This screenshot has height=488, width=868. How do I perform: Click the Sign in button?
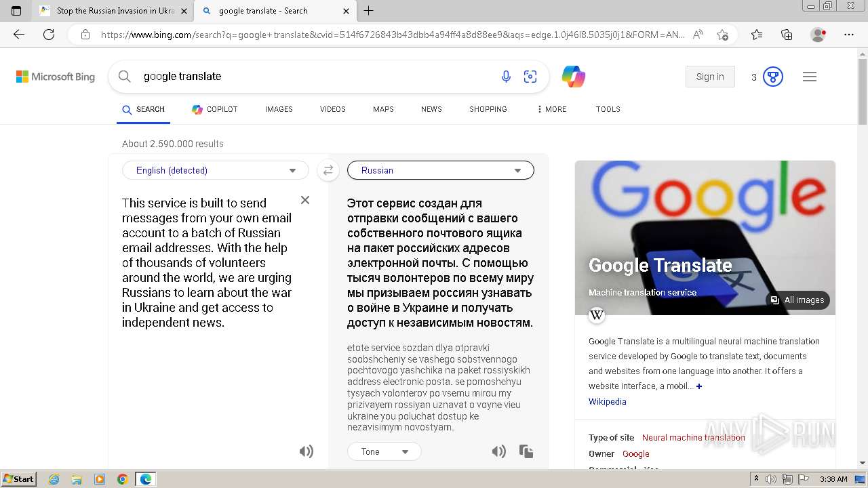click(710, 77)
